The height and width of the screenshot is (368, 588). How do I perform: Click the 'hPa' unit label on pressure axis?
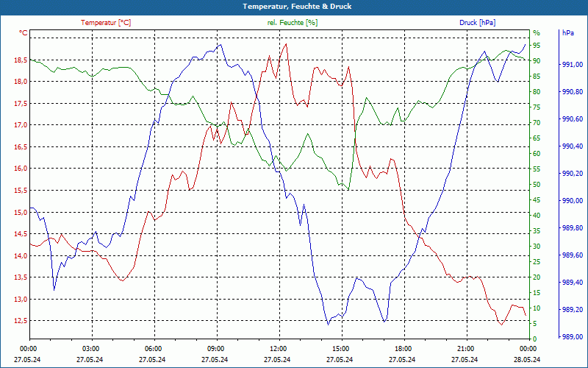pyautogui.click(x=568, y=33)
